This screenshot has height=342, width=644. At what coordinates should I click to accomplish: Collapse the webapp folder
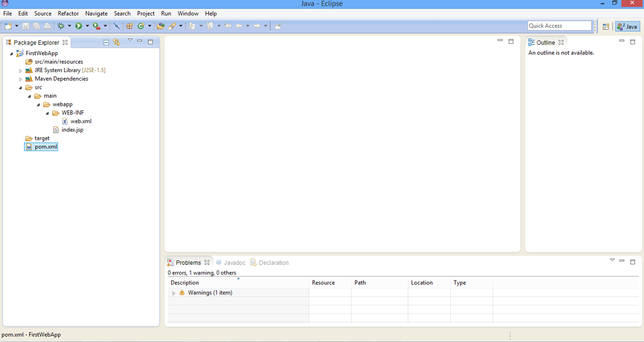(x=38, y=105)
